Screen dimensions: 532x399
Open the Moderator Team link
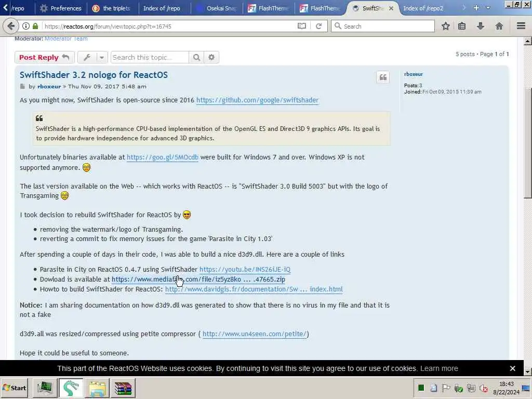pyautogui.click(x=66, y=38)
